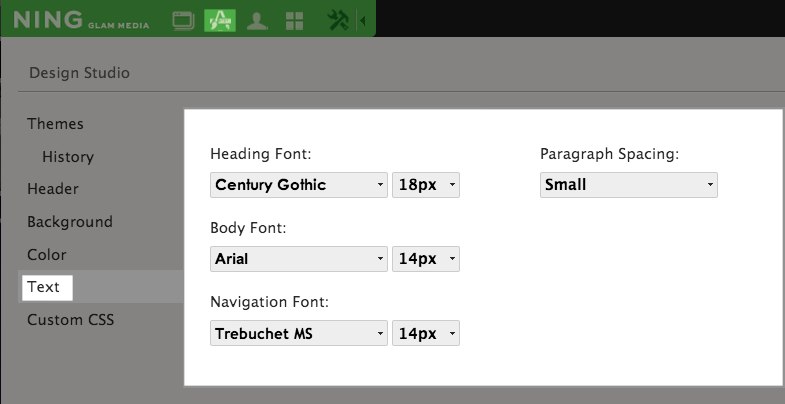Open Navigation Font Trebuchet MS dropdown
785x404 pixels.
[x=299, y=333]
